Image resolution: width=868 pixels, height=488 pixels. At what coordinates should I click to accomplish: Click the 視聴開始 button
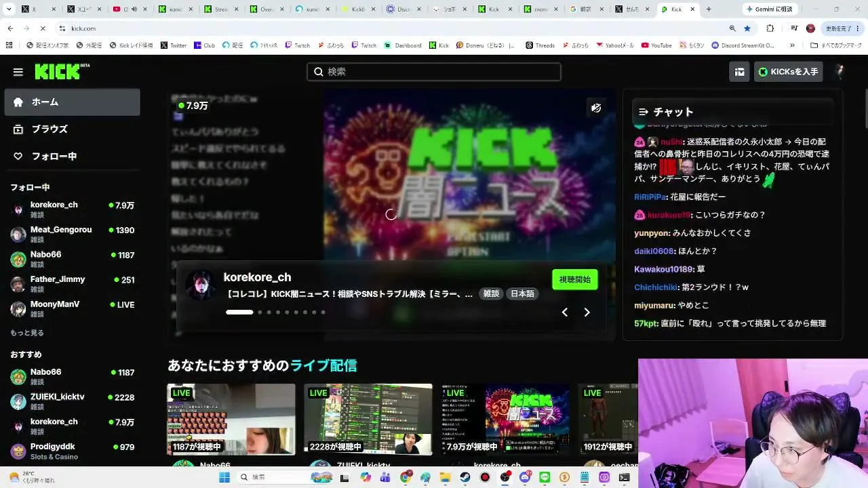(x=575, y=279)
